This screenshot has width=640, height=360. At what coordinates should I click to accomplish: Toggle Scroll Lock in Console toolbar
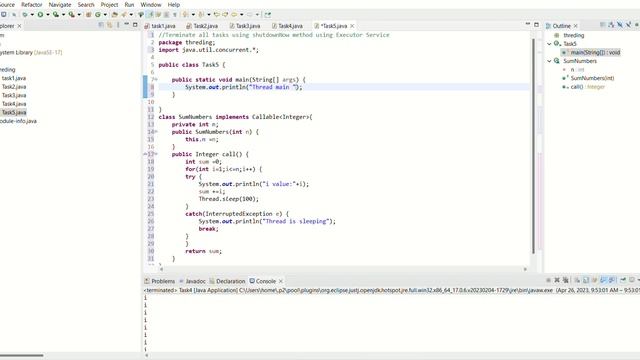586,280
